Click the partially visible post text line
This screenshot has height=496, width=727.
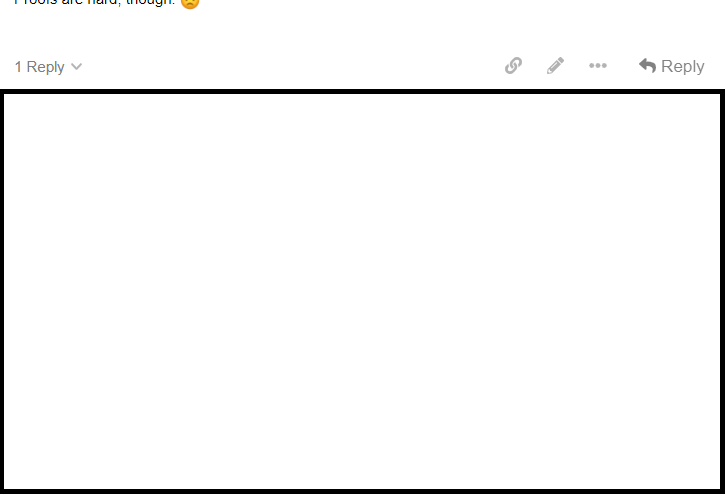[x=95, y=2]
